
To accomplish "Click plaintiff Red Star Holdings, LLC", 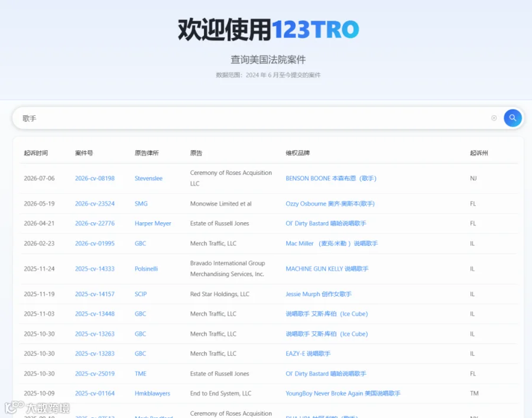I will [219, 294].
